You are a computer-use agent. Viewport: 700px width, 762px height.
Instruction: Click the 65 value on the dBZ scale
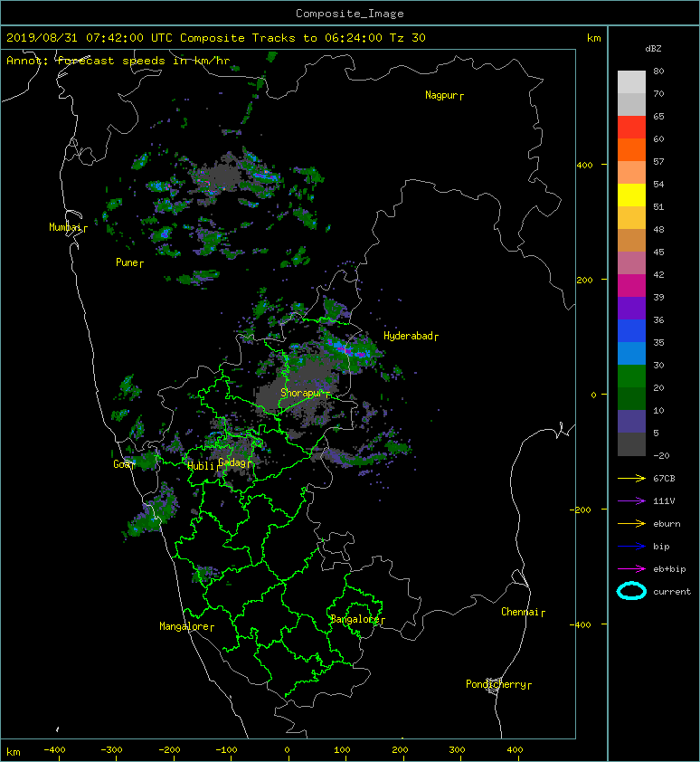click(x=658, y=116)
